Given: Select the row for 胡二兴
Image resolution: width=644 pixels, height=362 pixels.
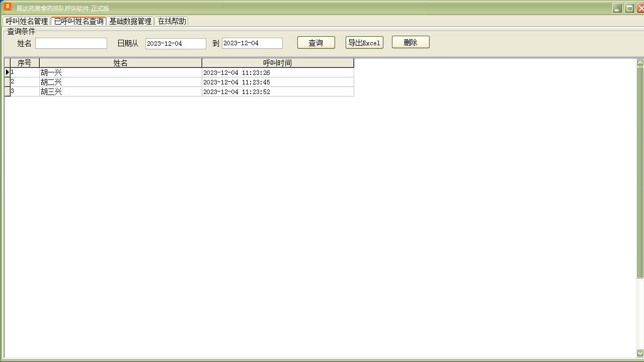Looking at the screenshot, I should pos(121,82).
